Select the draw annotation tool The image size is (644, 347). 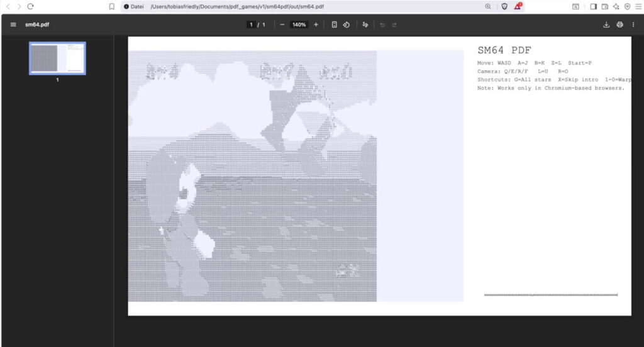[x=365, y=25]
